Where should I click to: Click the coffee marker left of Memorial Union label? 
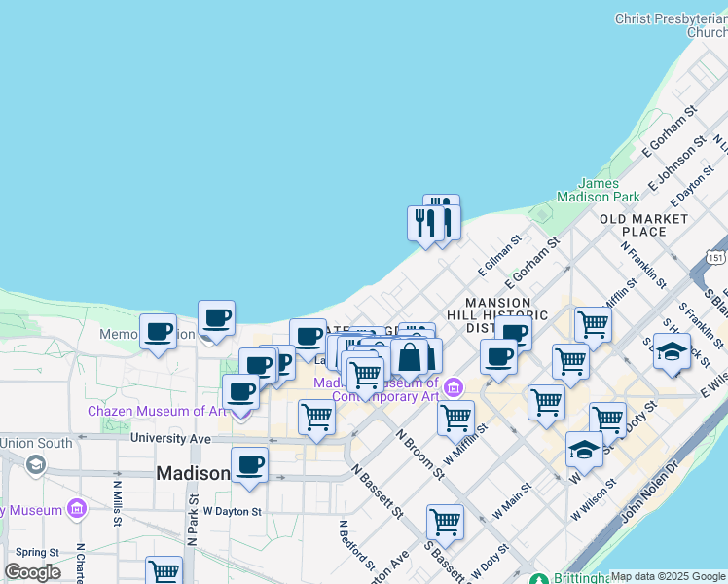[x=158, y=331]
